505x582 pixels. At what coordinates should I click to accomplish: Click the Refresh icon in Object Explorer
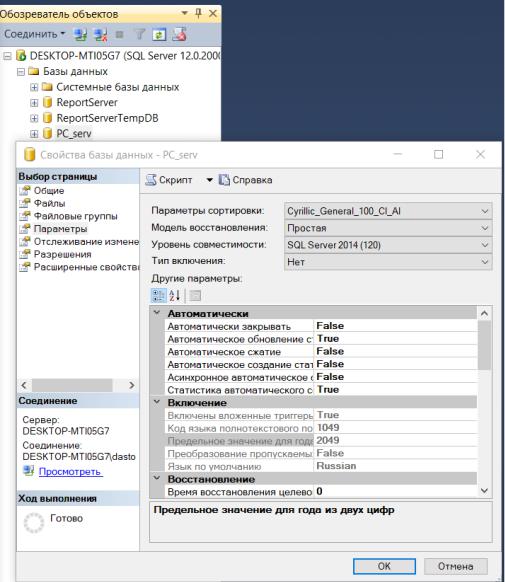(159, 35)
